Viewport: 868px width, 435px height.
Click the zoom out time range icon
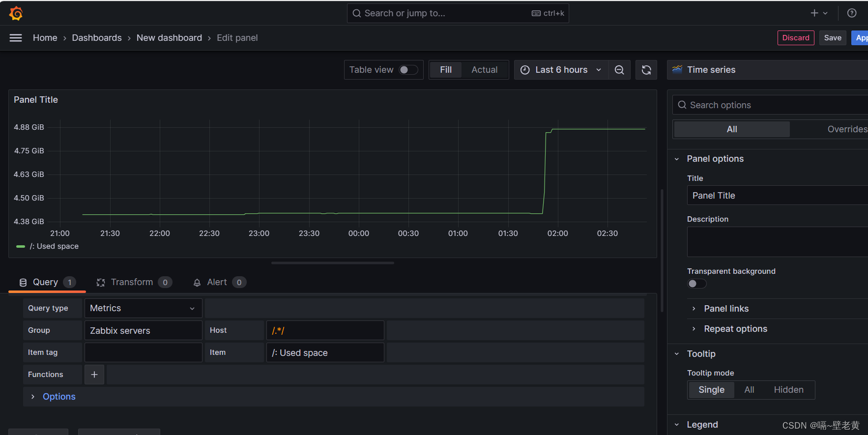click(619, 70)
